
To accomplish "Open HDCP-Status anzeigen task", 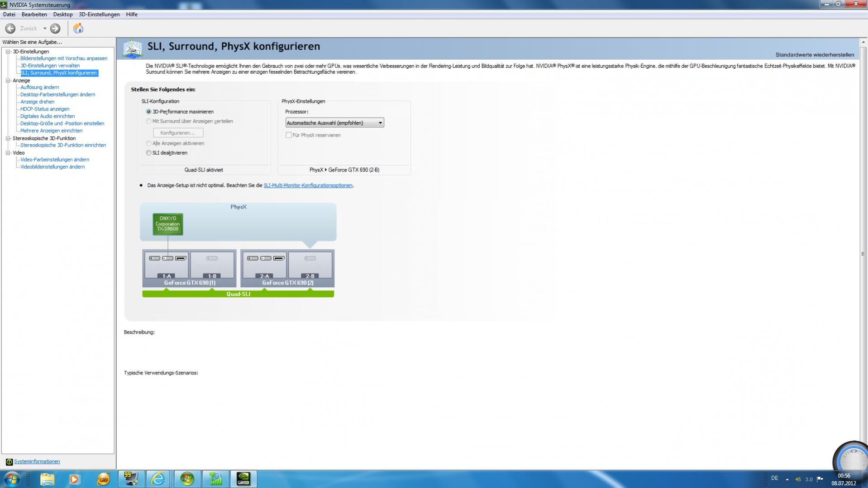I will (45, 109).
